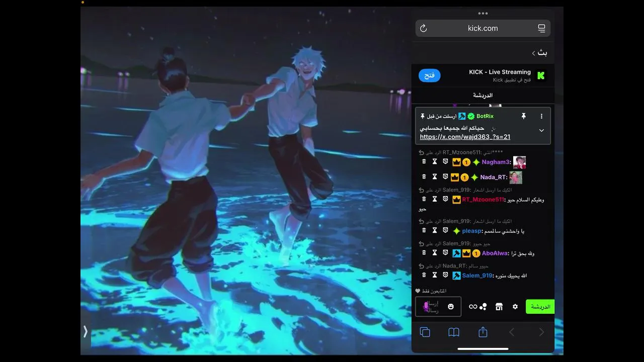Ban pleasp using shield icon

pyautogui.click(x=445, y=230)
